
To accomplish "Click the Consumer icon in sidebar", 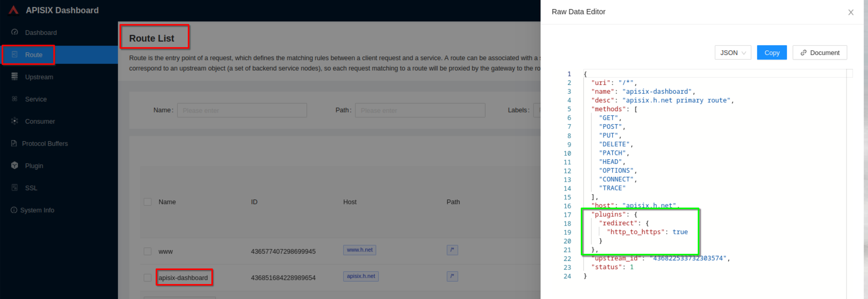I will (x=15, y=121).
